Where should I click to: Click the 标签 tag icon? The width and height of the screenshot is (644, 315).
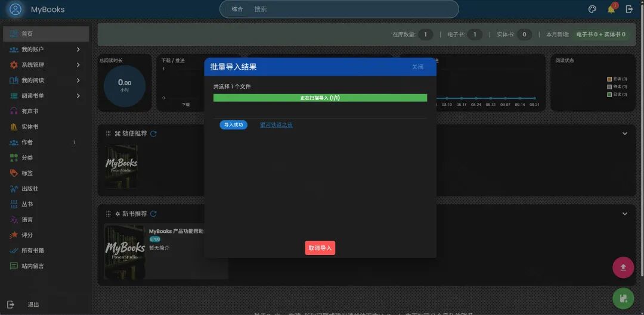[14, 173]
